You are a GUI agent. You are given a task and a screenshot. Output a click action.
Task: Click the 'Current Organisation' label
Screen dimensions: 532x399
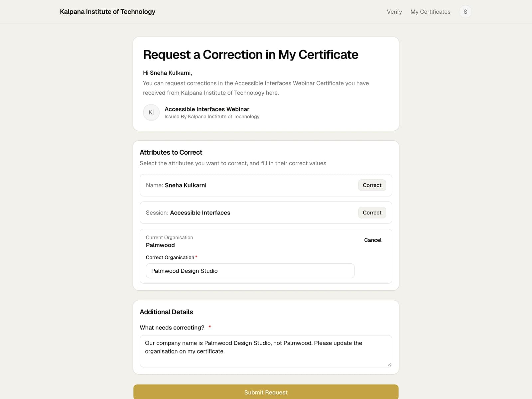[169, 237]
